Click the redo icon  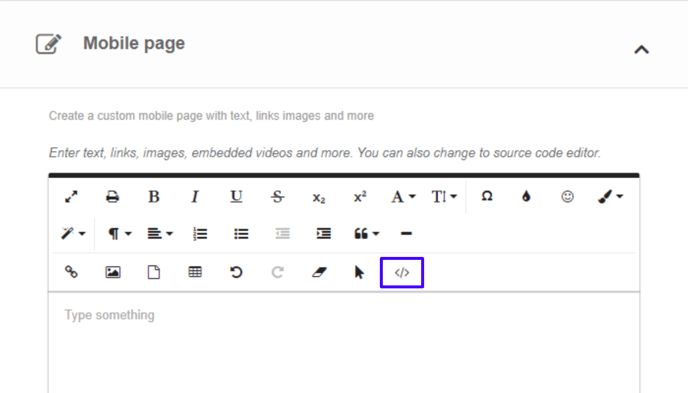[277, 272]
